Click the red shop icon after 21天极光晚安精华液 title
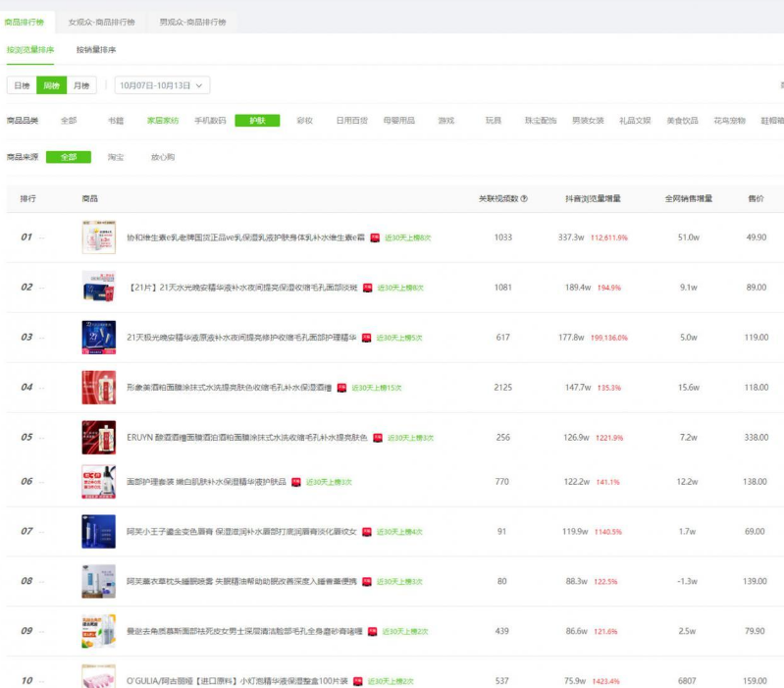 [x=367, y=338]
